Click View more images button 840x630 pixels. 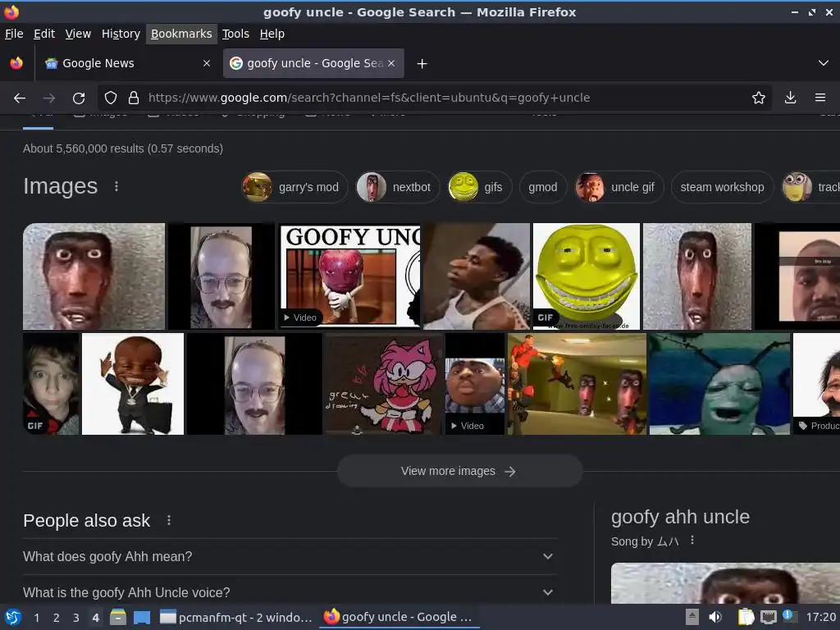click(459, 471)
